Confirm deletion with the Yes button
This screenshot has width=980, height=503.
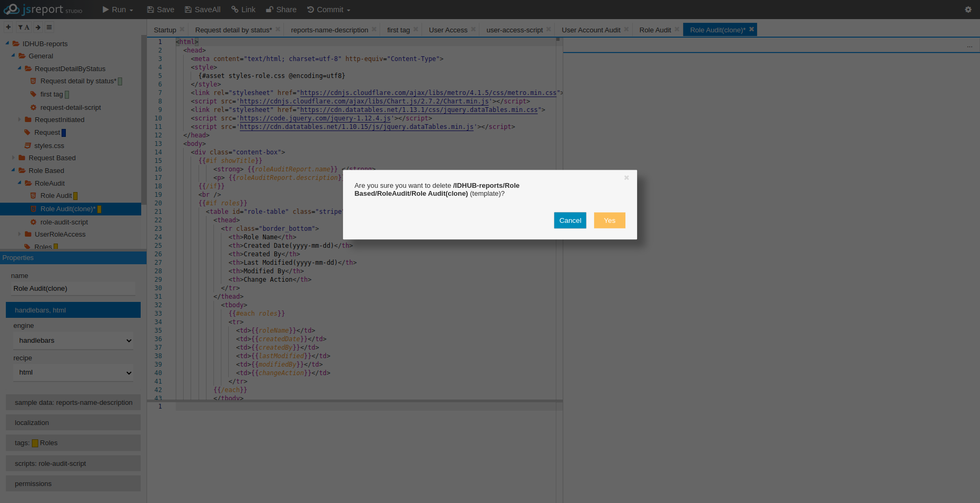coord(609,220)
